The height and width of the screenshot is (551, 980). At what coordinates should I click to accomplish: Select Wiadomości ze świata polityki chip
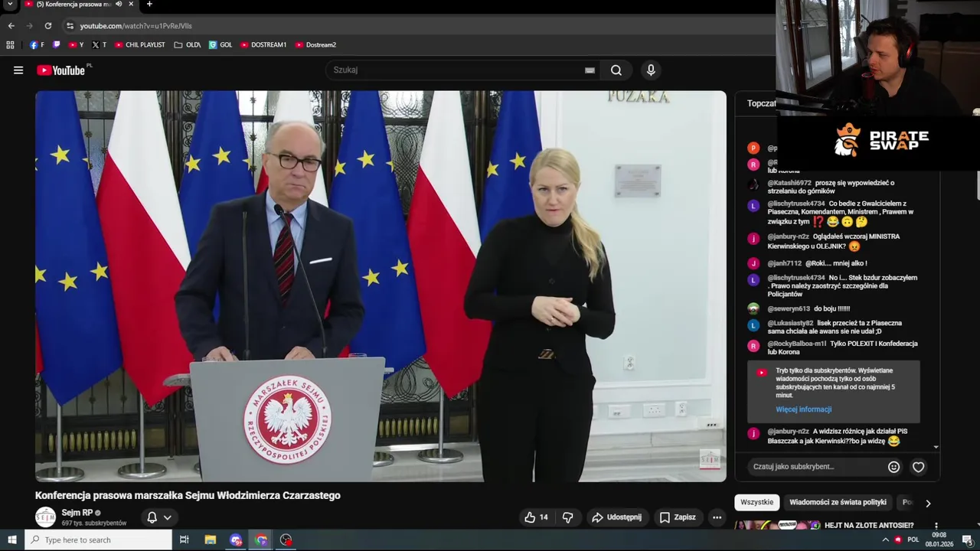pos(838,502)
